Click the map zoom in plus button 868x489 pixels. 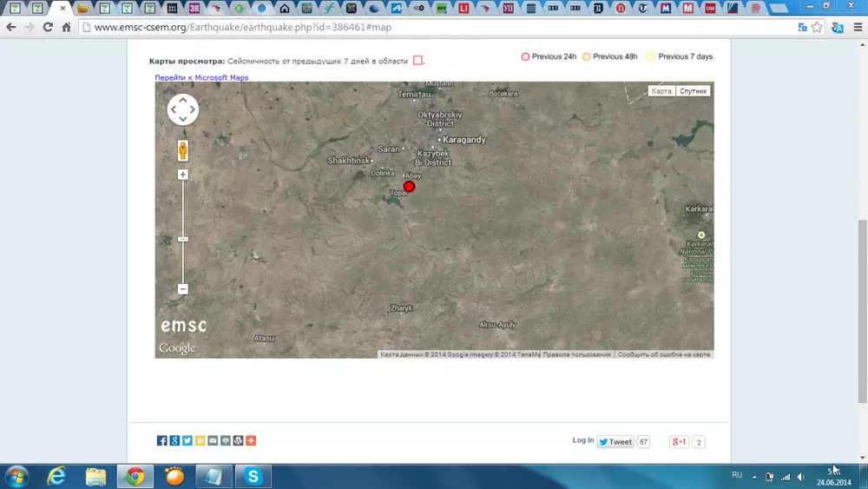pos(182,175)
